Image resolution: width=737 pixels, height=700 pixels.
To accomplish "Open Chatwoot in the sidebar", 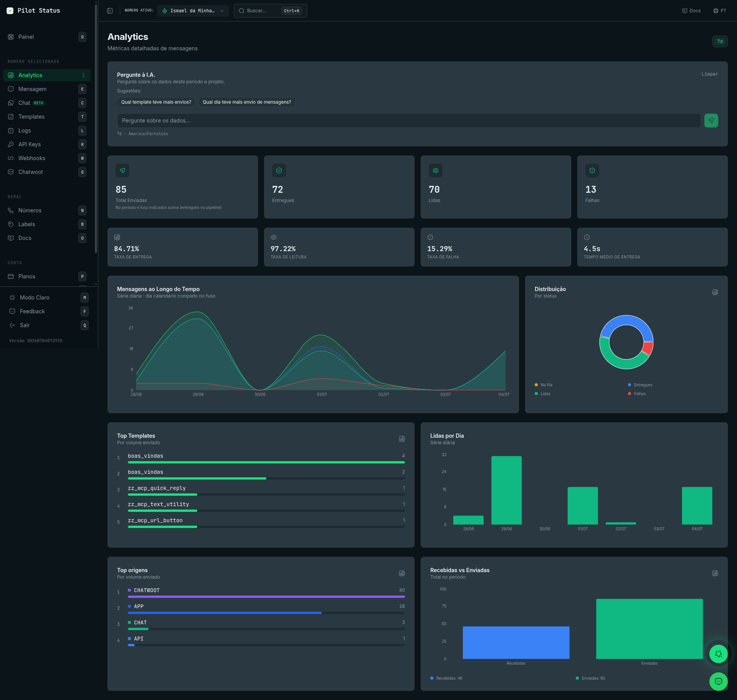I will [x=47, y=172].
